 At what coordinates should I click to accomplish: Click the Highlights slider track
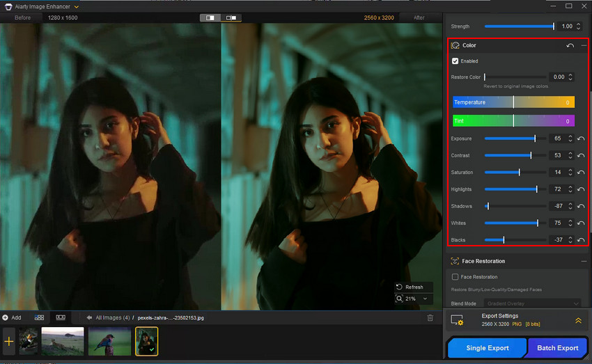pos(515,189)
